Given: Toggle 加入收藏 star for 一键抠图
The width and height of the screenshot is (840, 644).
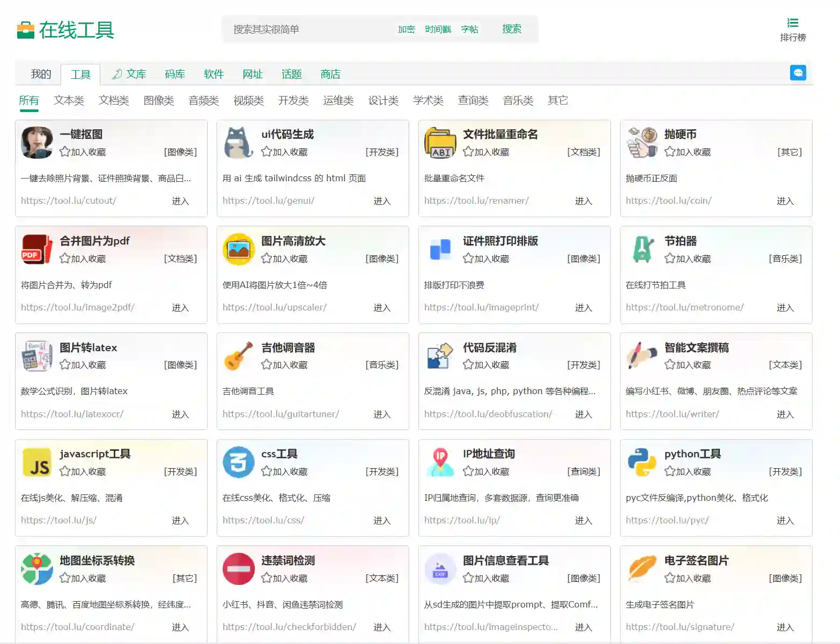Looking at the screenshot, I should tap(65, 152).
